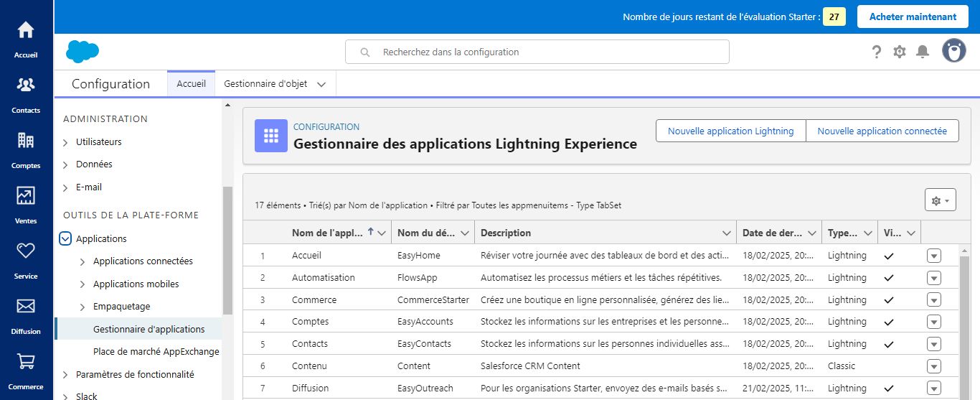Viewport: 980px width, 400px height.
Task: Open the notifications bell
Action: [x=923, y=52]
